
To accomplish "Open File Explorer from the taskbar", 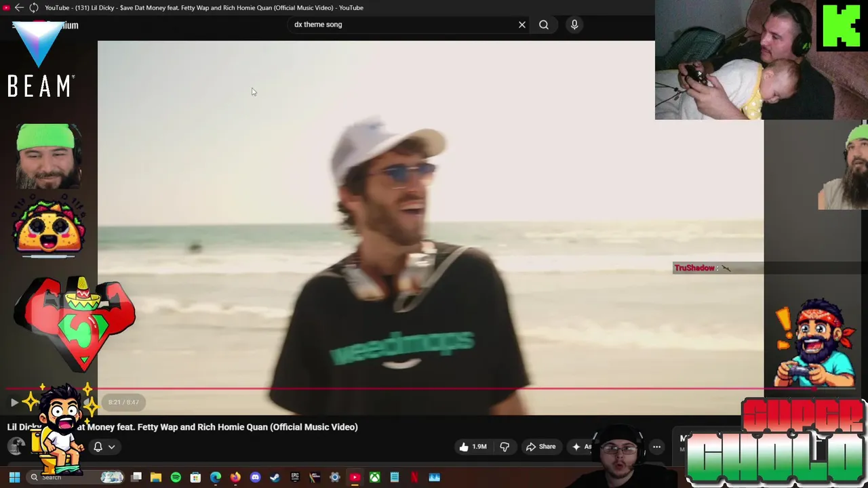I will coord(156,478).
